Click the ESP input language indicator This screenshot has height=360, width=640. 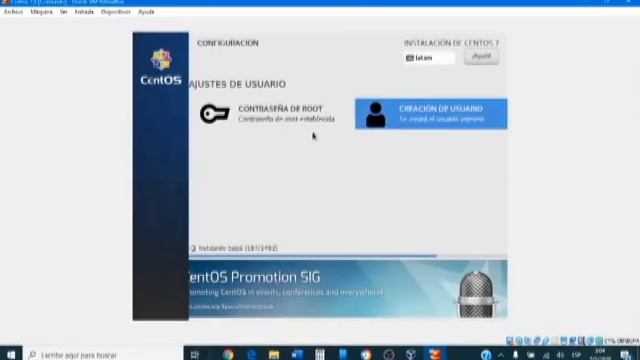(576, 355)
